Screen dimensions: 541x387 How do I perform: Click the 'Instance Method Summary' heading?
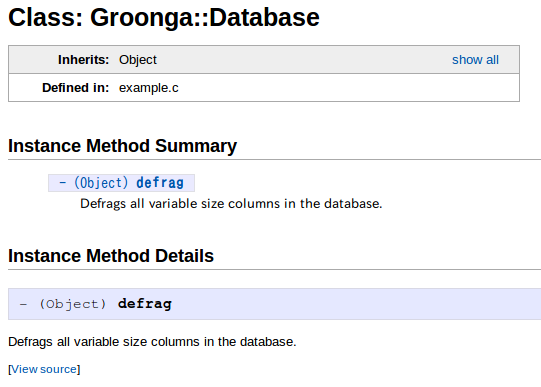122,146
